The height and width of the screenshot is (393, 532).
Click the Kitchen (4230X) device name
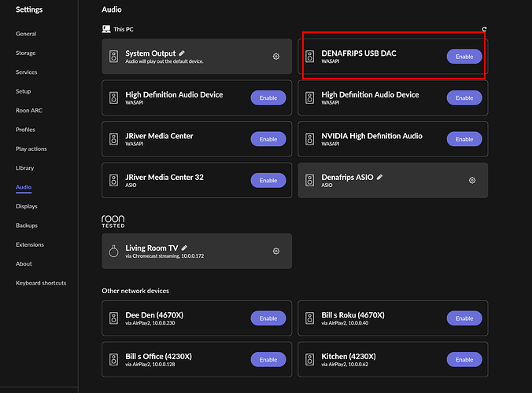(x=349, y=356)
